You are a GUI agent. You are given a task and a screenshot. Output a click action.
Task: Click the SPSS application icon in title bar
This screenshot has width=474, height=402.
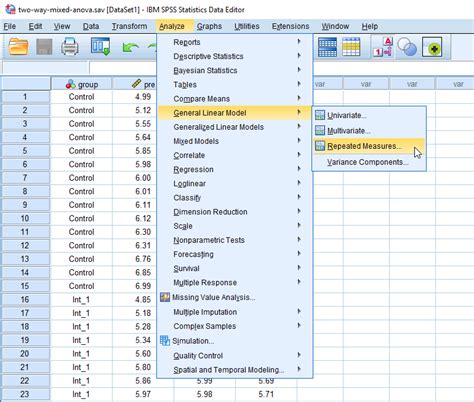click(x=10, y=9)
